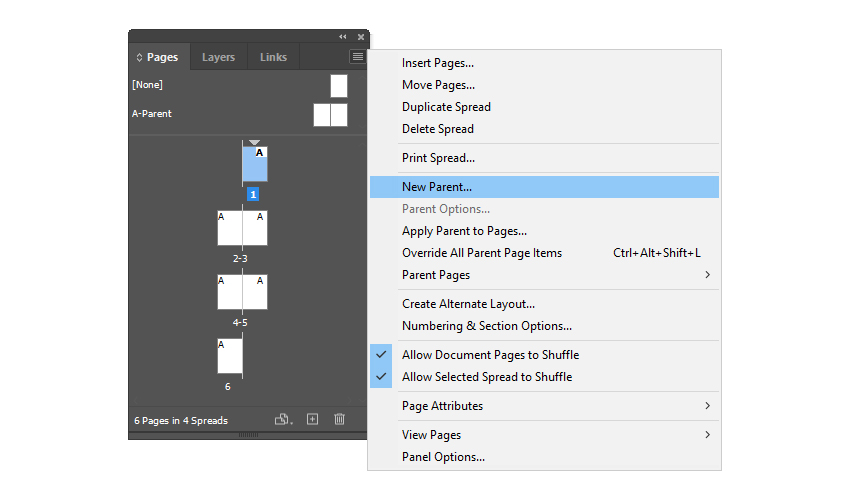Image resolution: width=850 pixels, height=500 pixels.
Task: Click the panel bottom resize grip
Action: (x=248, y=435)
